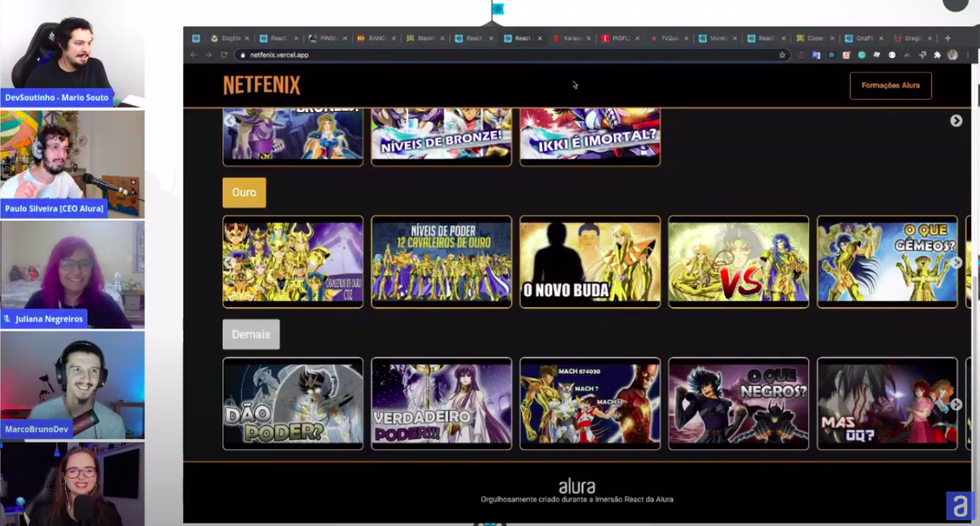Close the Dogflix tab
Viewport: 980px width, 526px height.
pos(247,38)
